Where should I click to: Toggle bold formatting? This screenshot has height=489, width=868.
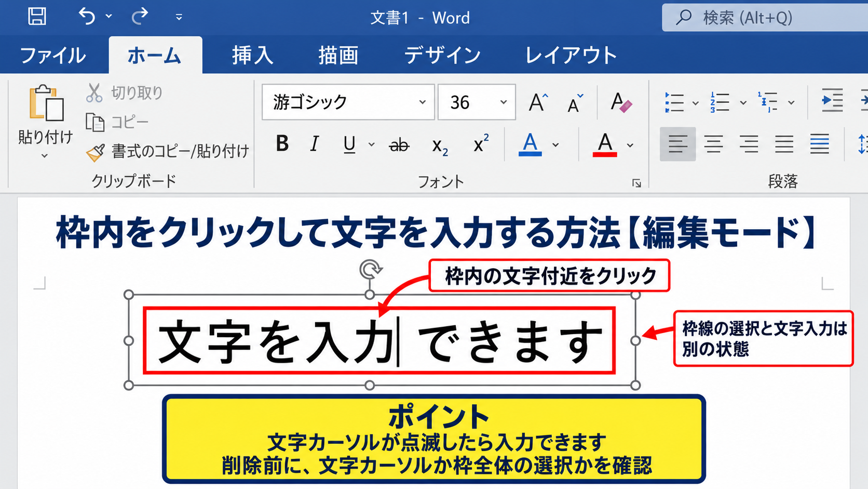282,144
